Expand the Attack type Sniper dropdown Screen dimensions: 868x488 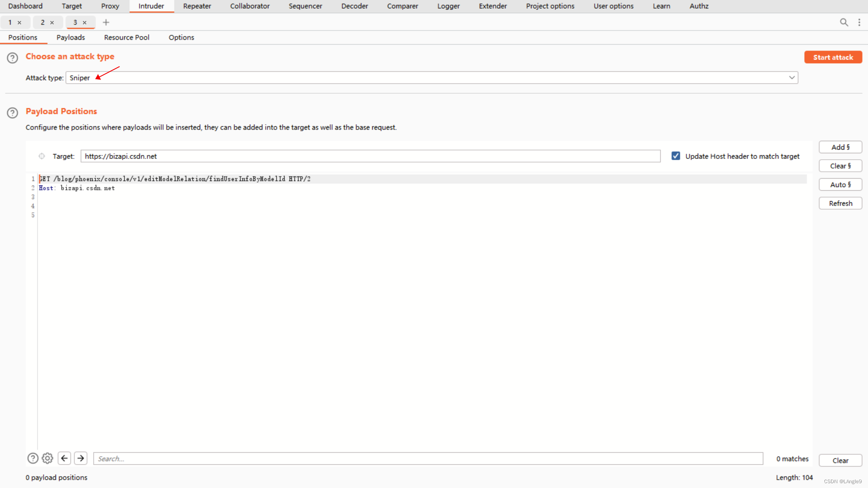[x=431, y=78]
